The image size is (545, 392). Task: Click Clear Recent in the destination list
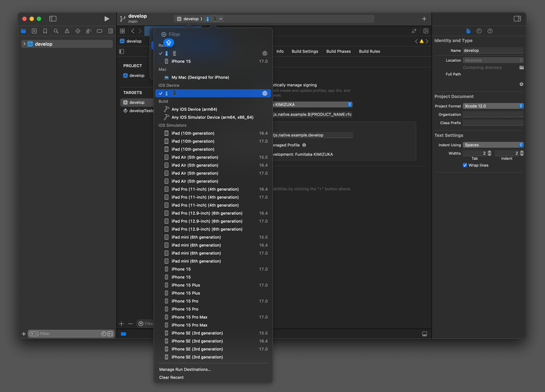(171, 377)
